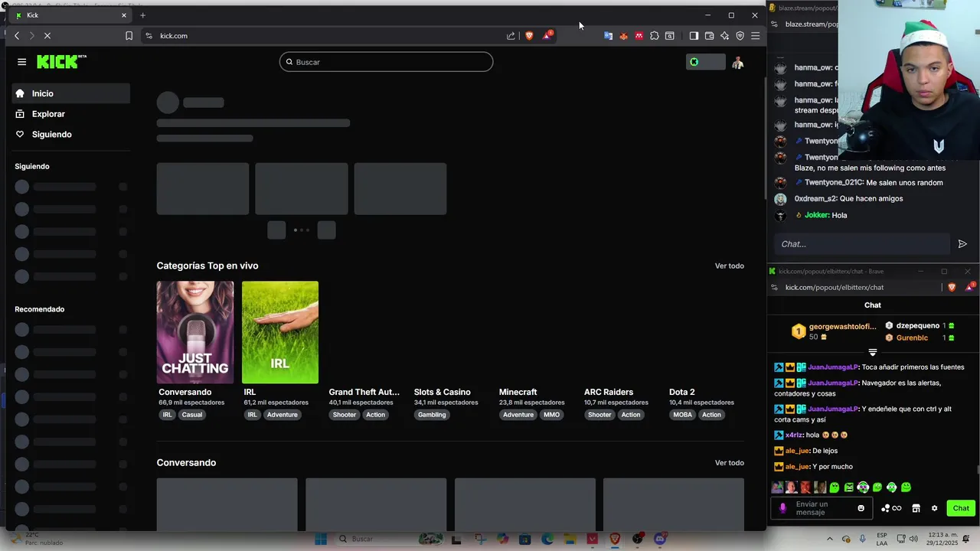The height and width of the screenshot is (551, 980).
Task: Open Grand Theft Auto category title
Action: pos(364,392)
